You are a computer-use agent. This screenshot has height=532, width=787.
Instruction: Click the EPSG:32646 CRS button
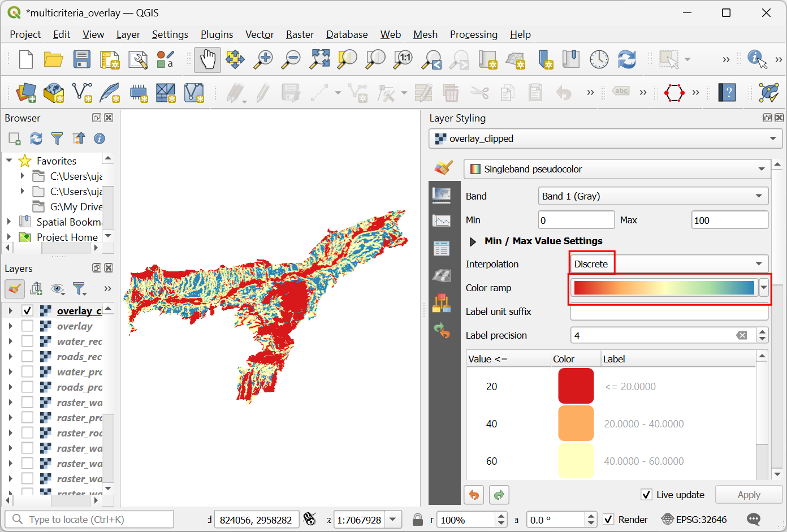pyautogui.click(x=694, y=520)
